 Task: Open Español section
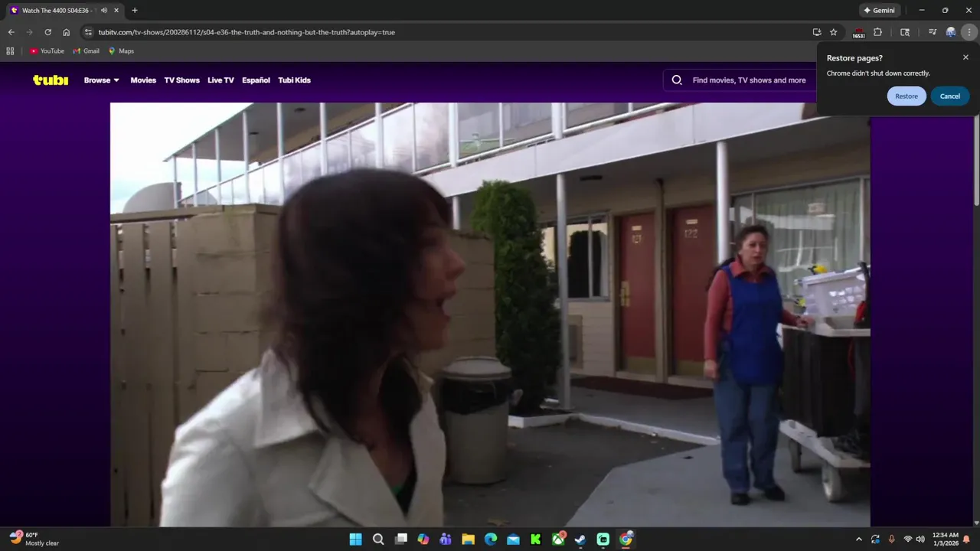(x=256, y=80)
